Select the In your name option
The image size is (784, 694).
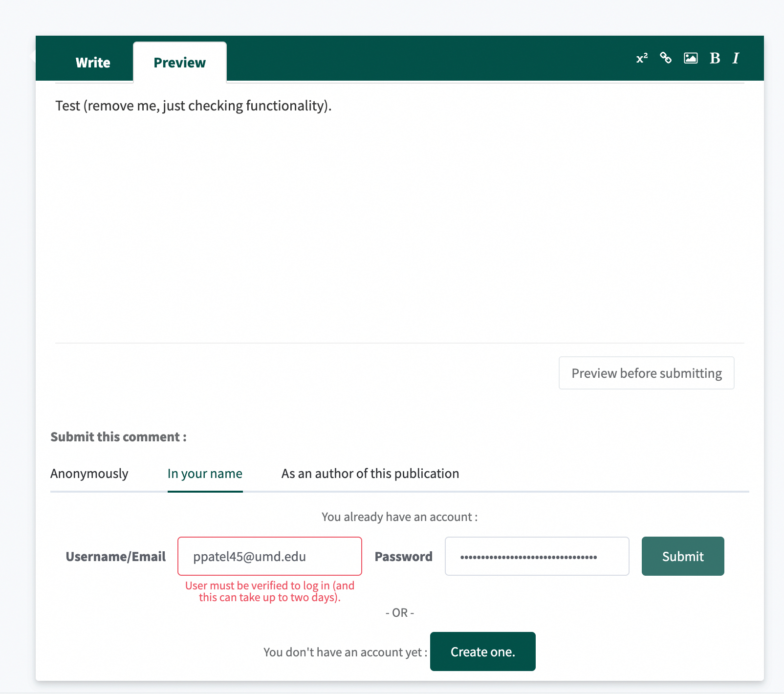pyautogui.click(x=205, y=474)
